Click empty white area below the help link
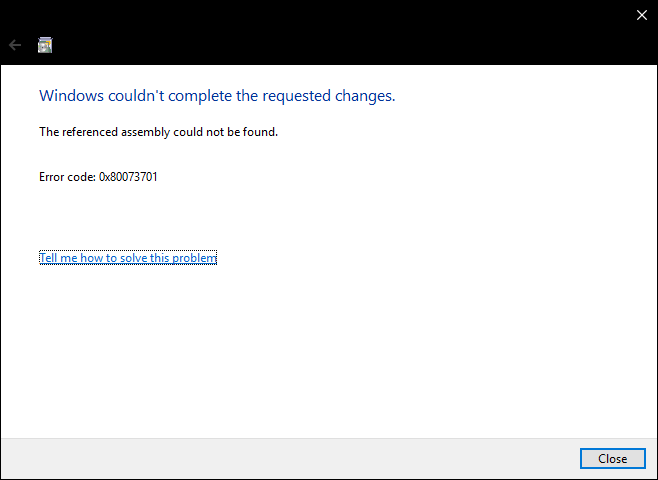This screenshot has width=658, height=480. [x=330, y=350]
